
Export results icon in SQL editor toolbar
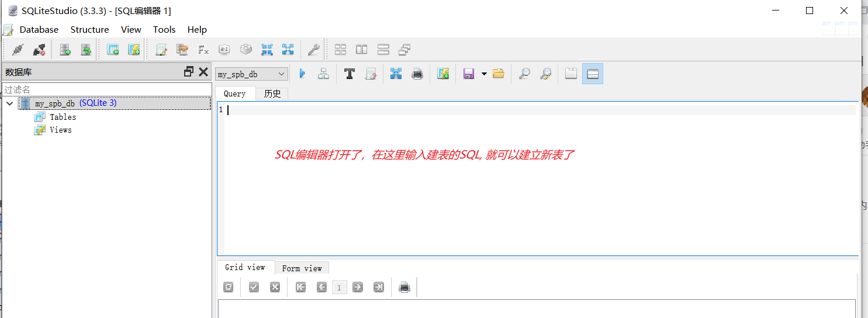pyautogui.click(x=396, y=74)
